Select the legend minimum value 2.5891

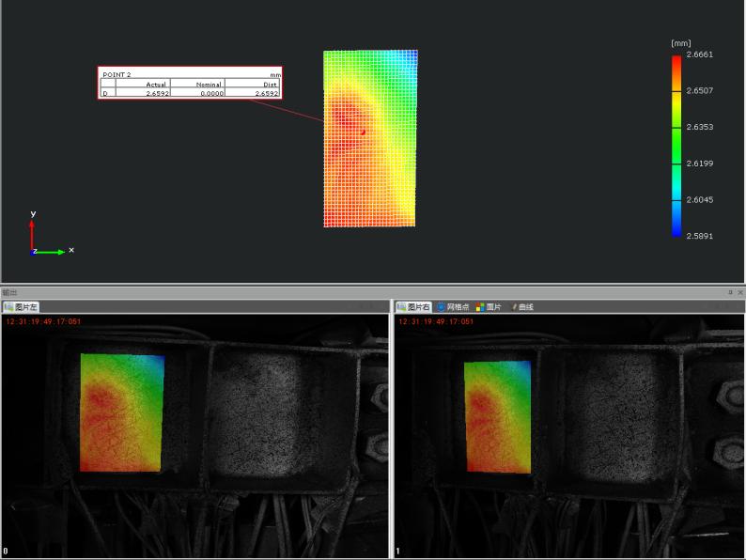point(700,236)
